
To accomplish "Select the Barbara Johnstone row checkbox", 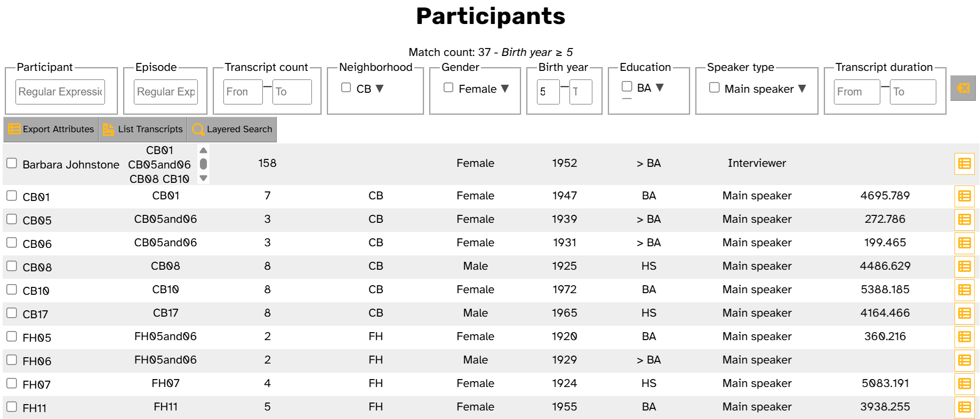I will point(12,163).
